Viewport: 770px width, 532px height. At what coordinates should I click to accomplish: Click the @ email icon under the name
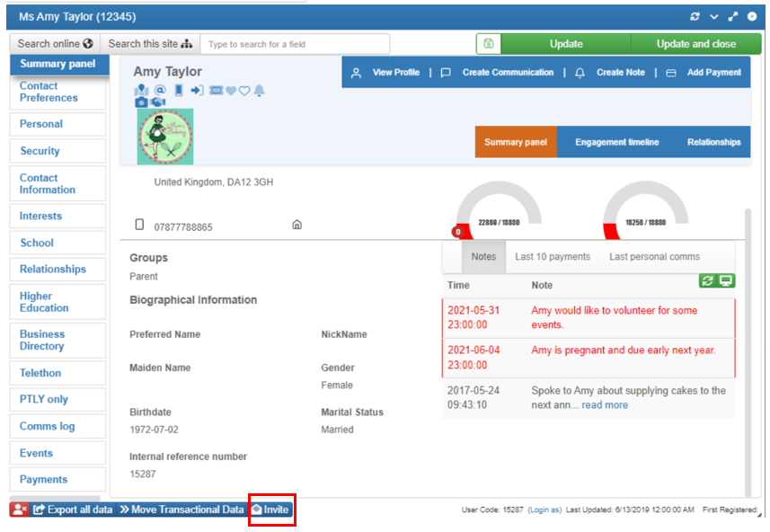click(160, 90)
